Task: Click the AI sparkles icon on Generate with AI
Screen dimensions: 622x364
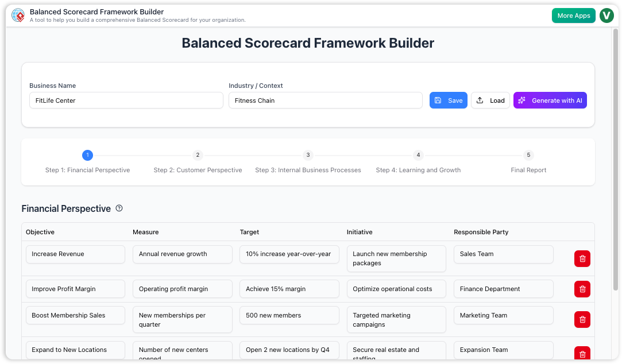Action: [521, 100]
